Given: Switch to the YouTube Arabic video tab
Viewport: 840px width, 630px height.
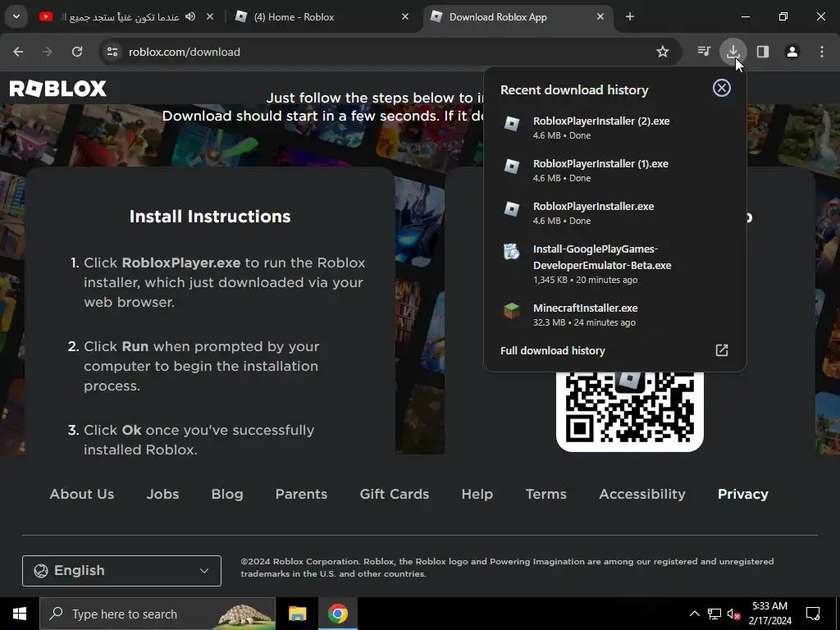Looking at the screenshot, I should 120,16.
